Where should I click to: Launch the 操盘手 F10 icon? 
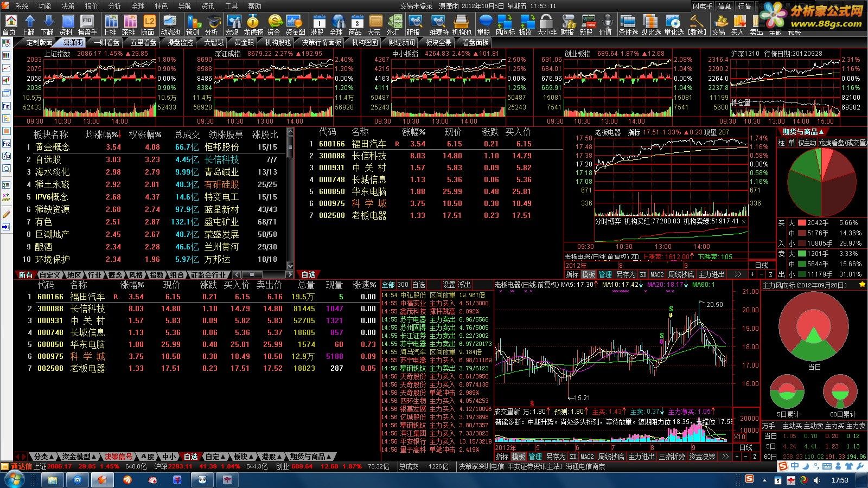coord(87,24)
